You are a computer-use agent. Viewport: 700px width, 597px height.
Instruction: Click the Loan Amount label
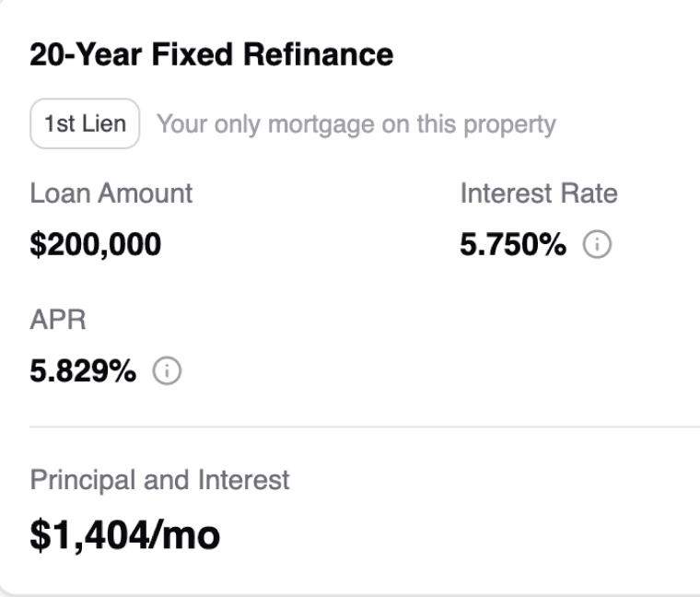[111, 193]
